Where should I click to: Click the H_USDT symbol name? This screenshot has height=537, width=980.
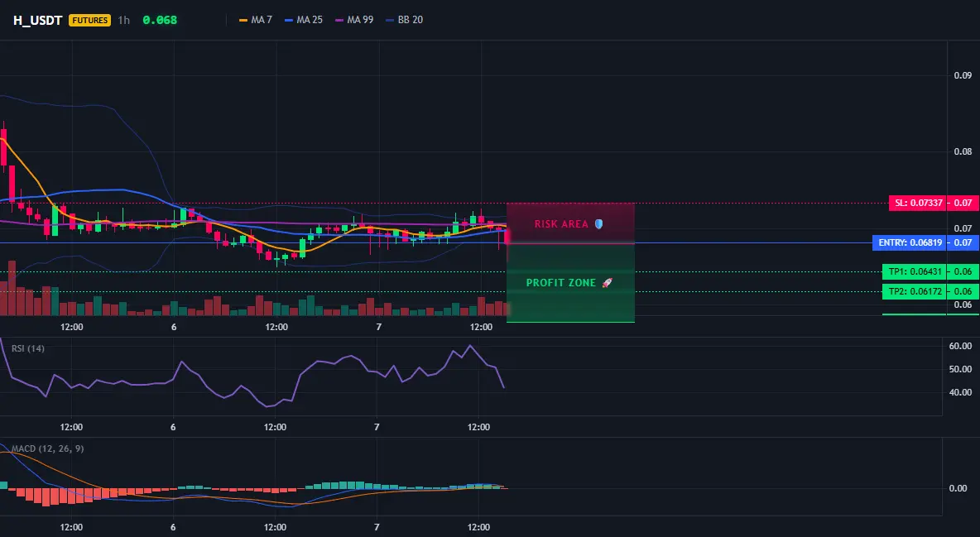tap(37, 20)
